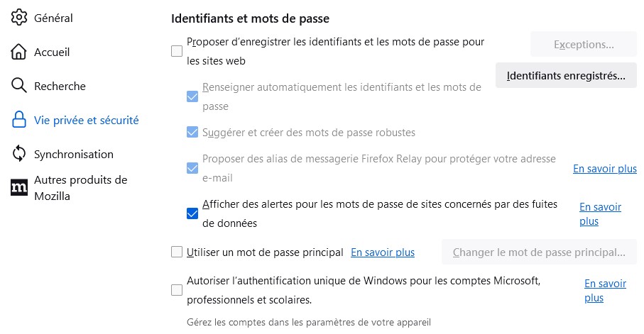Enable proposing to save logins and passwords
The width and height of the screenshot is (644, 334).
tap(177, 51)
